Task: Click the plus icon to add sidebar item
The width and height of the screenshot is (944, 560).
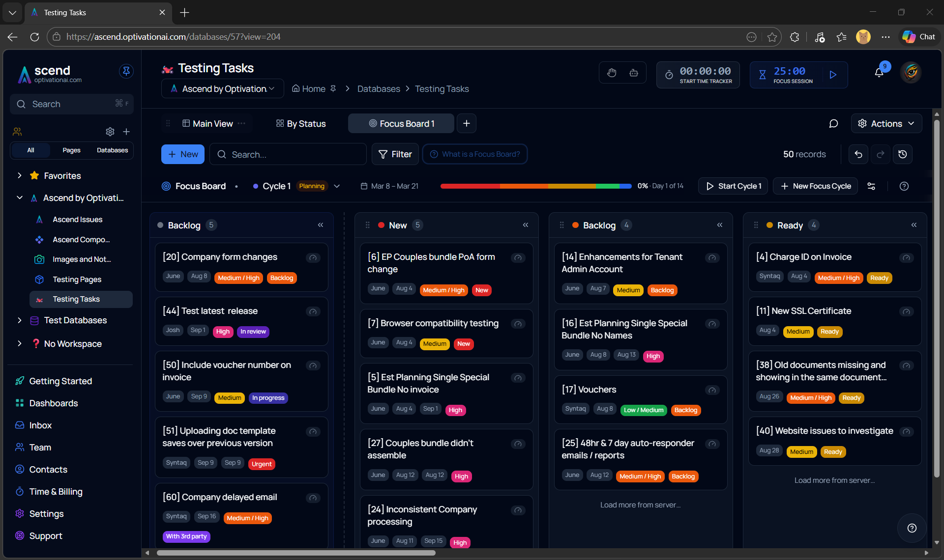Action: (x=126, y=132)
